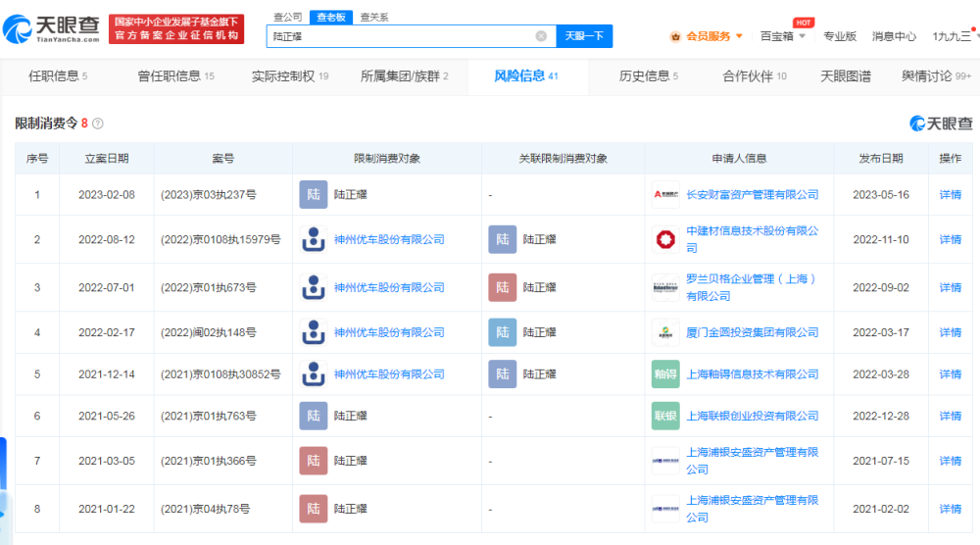The image size is (980, 545).
Task: Click 釉锝 green logo in row 5
Action: [665, 374]
